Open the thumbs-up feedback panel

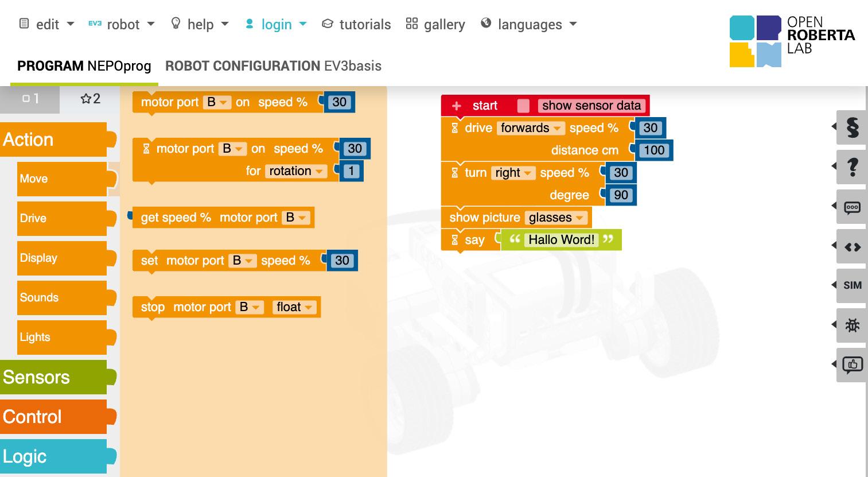(852, 364)
